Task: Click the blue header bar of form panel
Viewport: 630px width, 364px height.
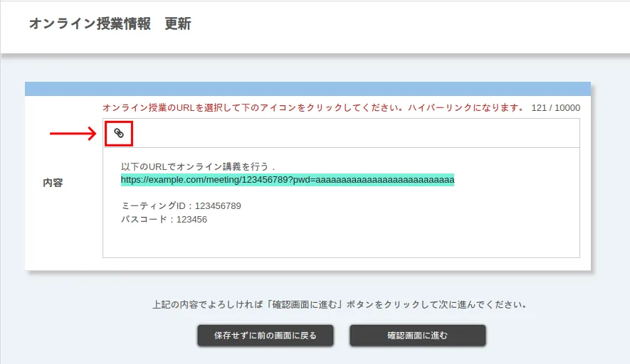Action: 308,89
